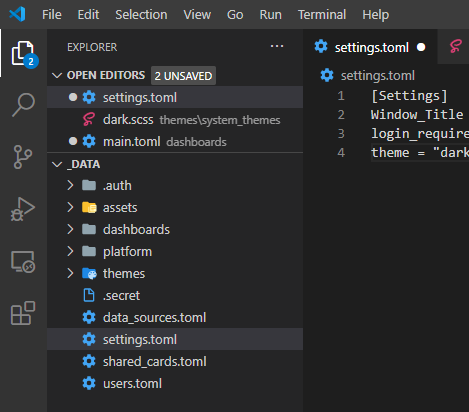The width and height of the screenshot is (469, 412).
Task: Click the platform folder icon
Action: (x=89, y=251)
